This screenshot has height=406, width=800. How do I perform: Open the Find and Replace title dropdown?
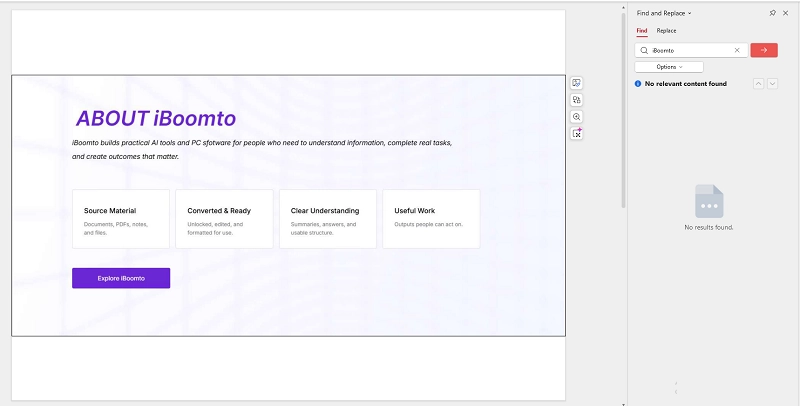[x=690, y=13]
